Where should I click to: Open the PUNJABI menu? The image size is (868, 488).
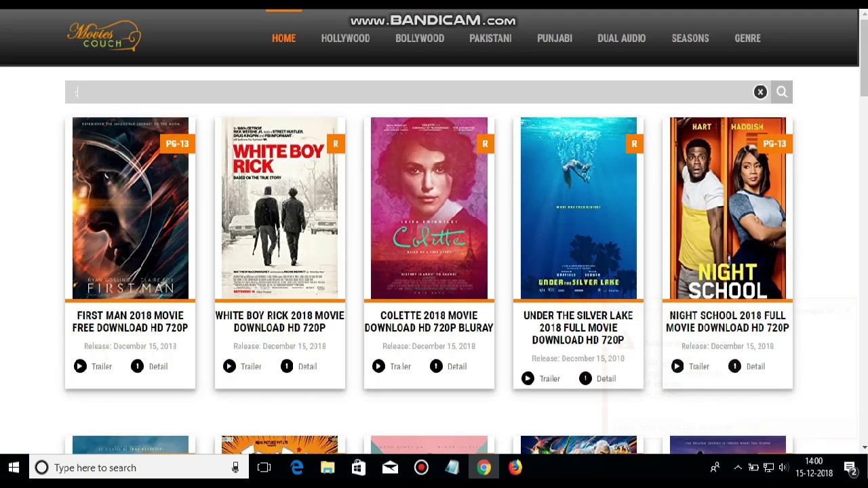555,39
